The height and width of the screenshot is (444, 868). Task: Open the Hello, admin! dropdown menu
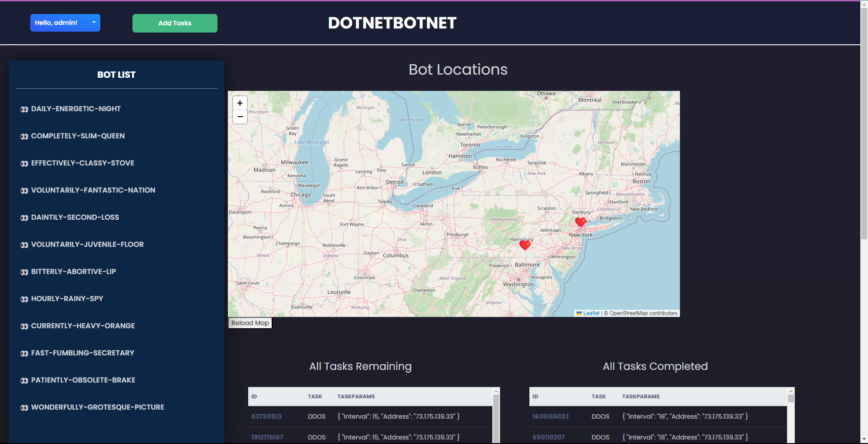point(65,23)
